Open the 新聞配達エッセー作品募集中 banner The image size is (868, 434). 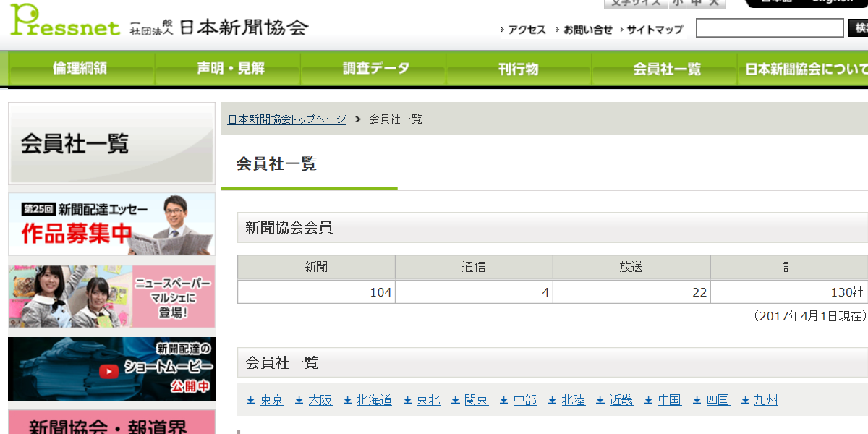[111, 224]
